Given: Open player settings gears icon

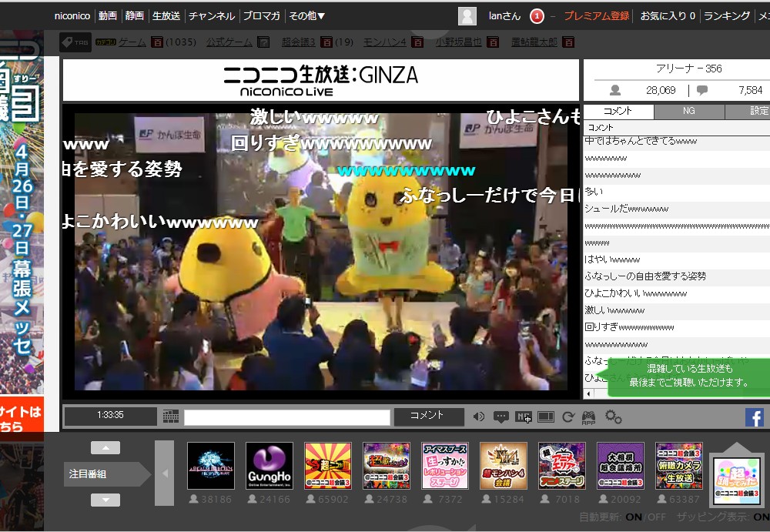Looking at the screenshot, I should 614,417.
